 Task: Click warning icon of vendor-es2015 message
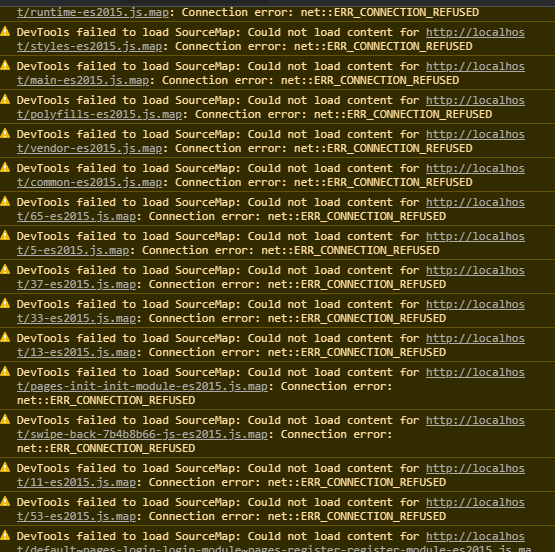(x=5, y=134)
